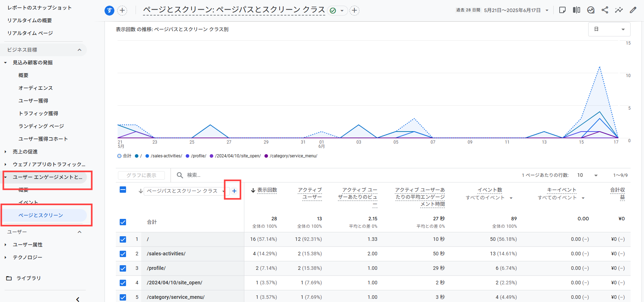Viewport: 644px width, 302px height.
Task: Toggle the header select-all checkbox
Action: tap(123, 190)
